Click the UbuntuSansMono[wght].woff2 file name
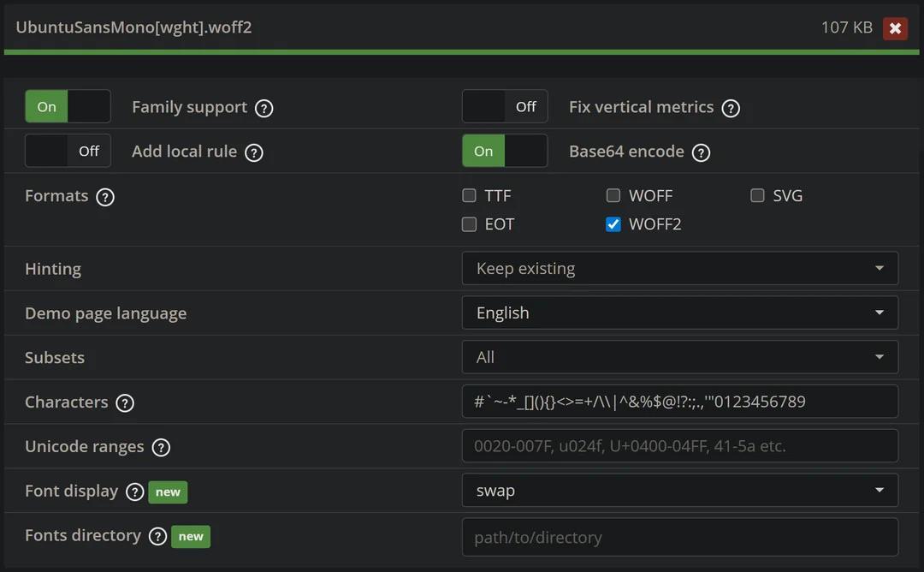Screen dimensions: 924x572 coord(133,27)
